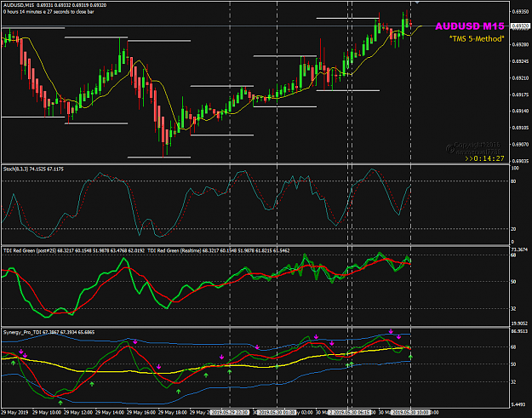The width and height of the screenshot is (532, 418).
Task: Click the chart shift triangle marker at top
Action: (x=417, y=2)
